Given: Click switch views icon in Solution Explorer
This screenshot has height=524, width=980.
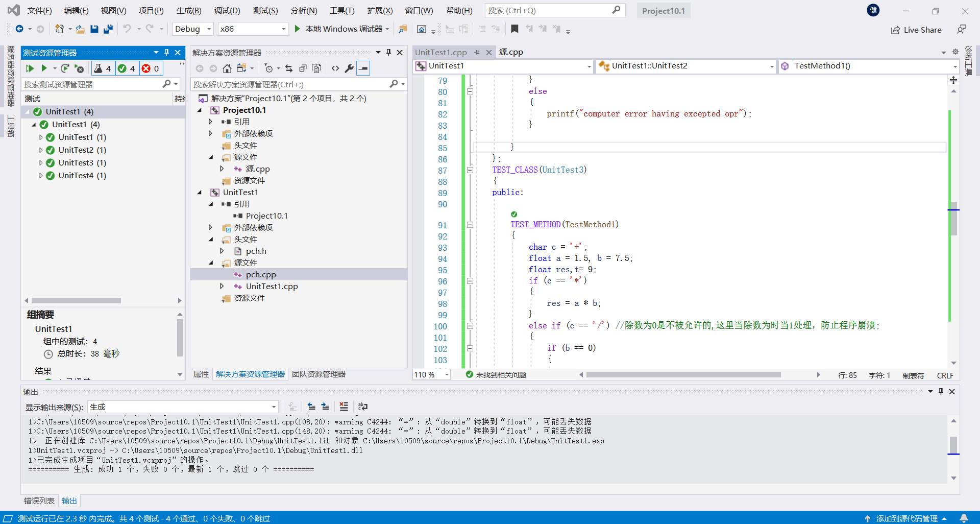Looking at the screenshot, I should pyautogui.click(x=241, y=68).
